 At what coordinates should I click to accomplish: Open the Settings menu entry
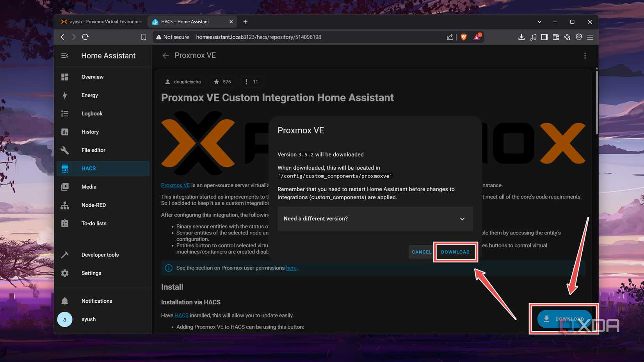91,273
